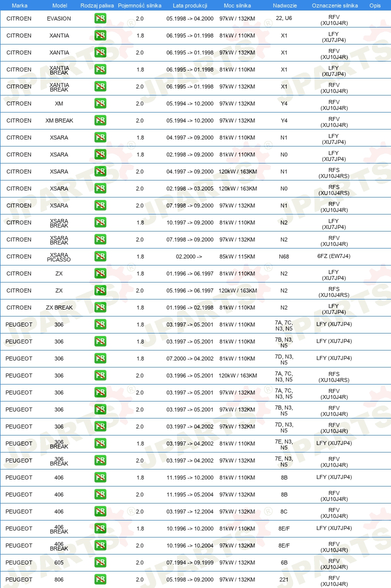
Task: Click the petrol icon in the Peugeot 605 row
Action: [100, 562]
